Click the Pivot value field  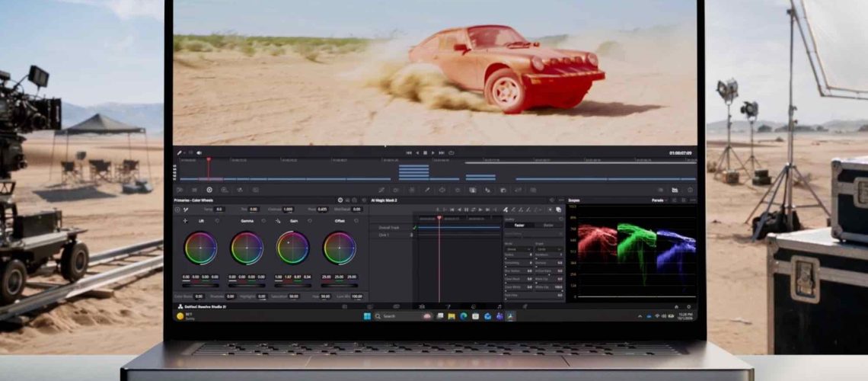coord(322,210)
